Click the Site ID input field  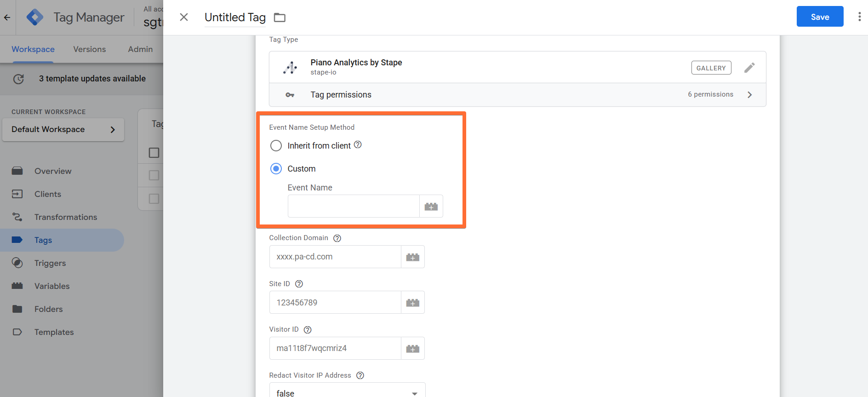(x=335, y=302)
